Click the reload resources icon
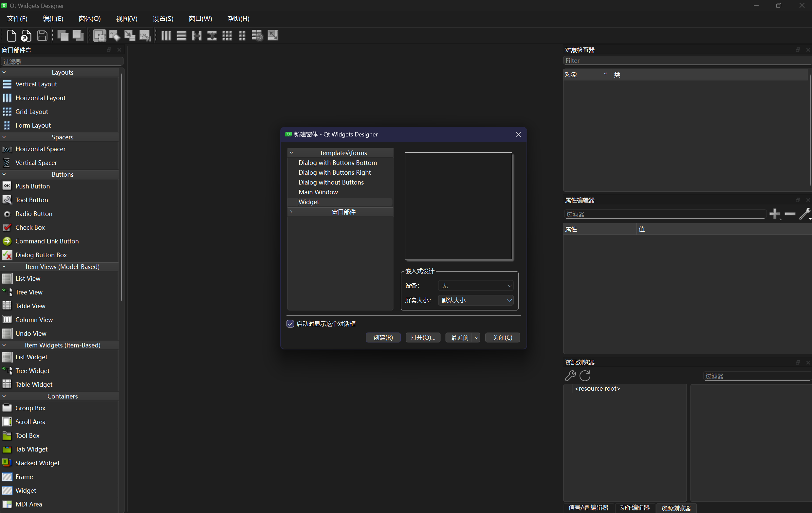 (x=585, y=376)
